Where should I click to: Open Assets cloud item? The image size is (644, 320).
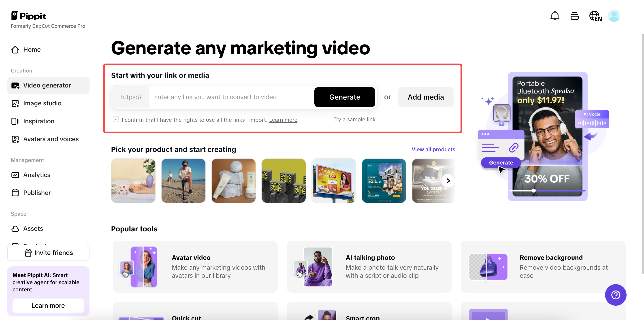point(33,228)
